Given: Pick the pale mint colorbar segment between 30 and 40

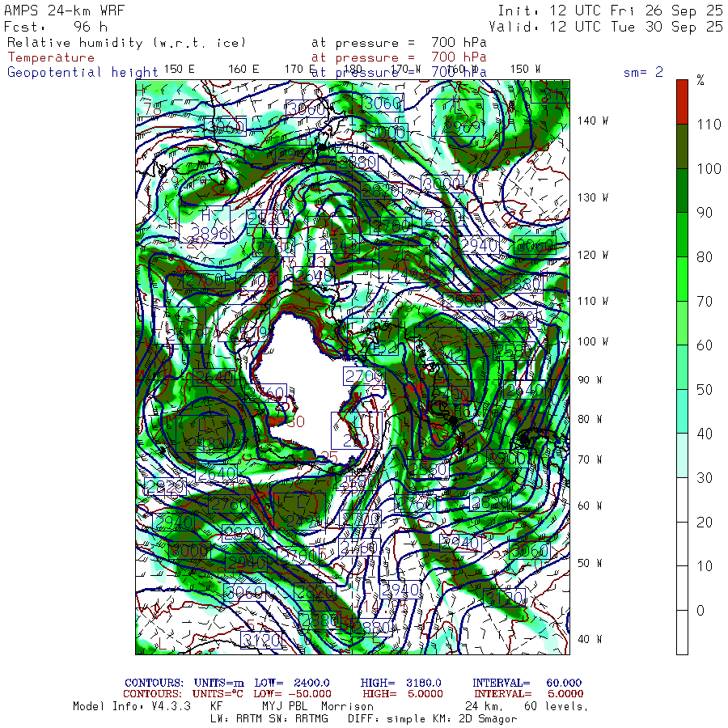Looking at the screenshot, I should point(682,455).
